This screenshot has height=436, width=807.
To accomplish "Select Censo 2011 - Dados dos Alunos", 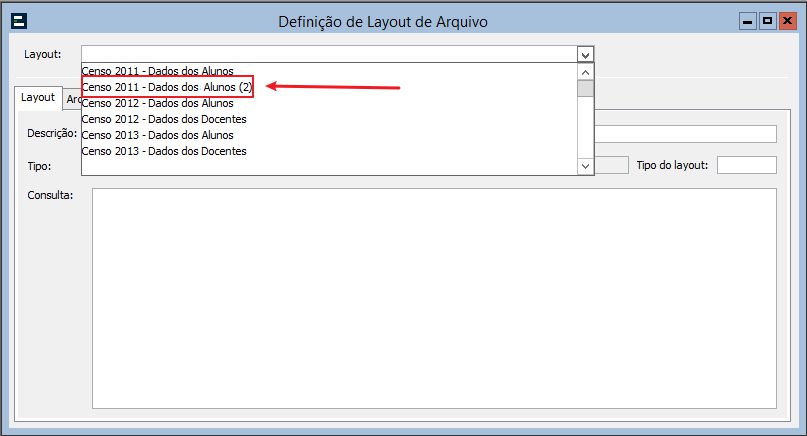I will pyautogui.click(x=330, y=71).
